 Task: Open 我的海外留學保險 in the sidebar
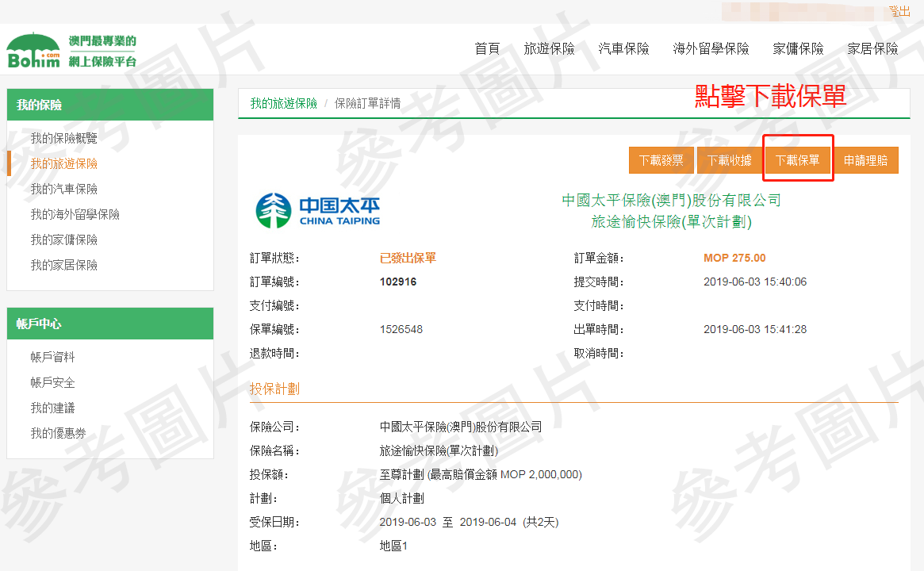coord(75,214)
